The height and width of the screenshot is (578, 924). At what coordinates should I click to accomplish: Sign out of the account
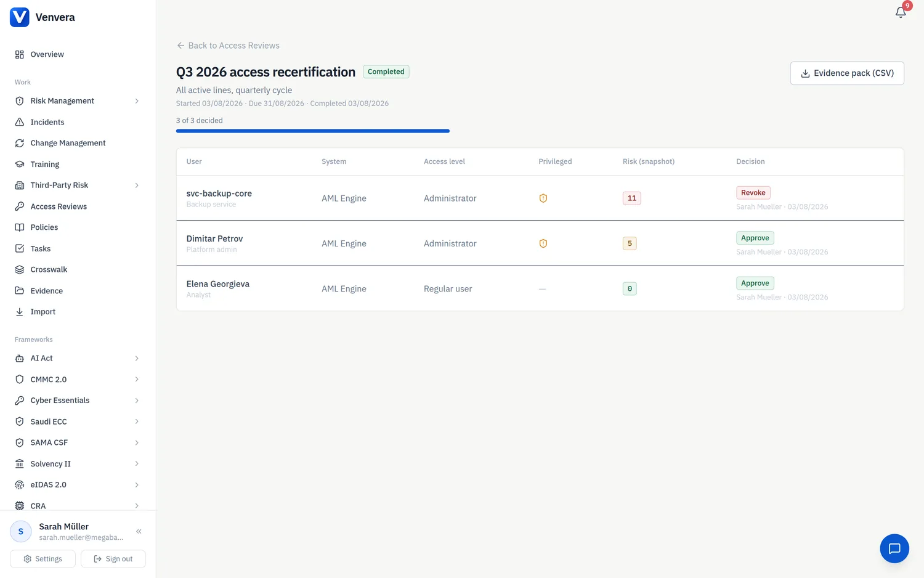(x=113, y=559)
